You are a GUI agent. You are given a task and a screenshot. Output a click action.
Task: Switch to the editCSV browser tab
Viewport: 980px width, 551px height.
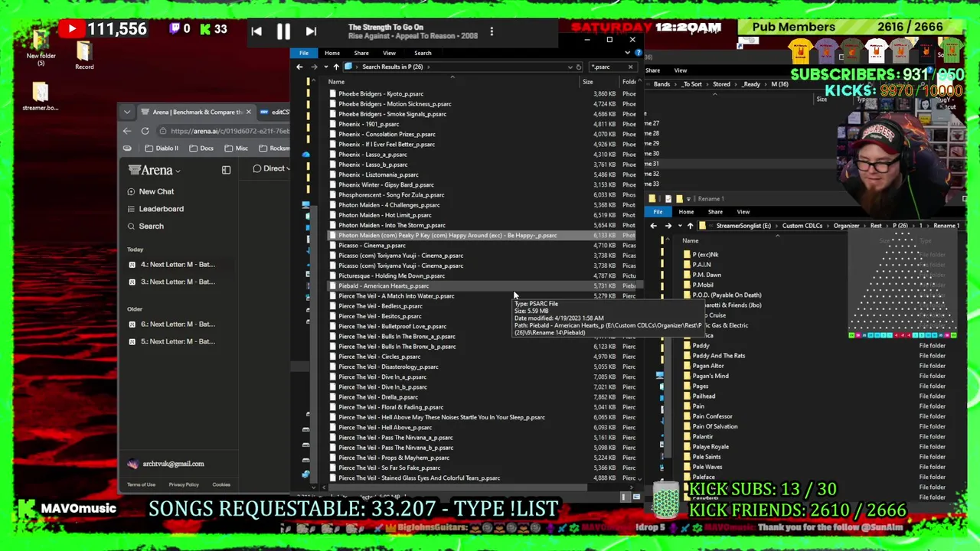[x=275, y=112]
